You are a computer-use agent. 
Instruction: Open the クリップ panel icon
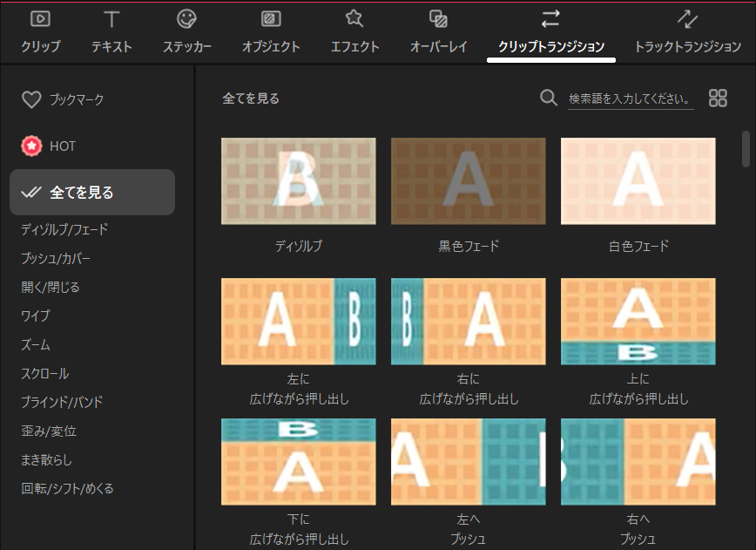[x=40, y=18]
